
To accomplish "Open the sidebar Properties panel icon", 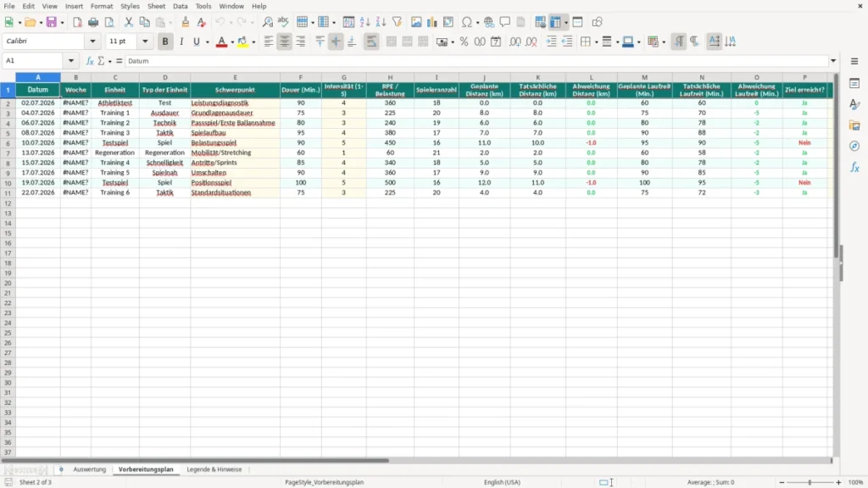I will pyautogui.click(x=854, y=84).
